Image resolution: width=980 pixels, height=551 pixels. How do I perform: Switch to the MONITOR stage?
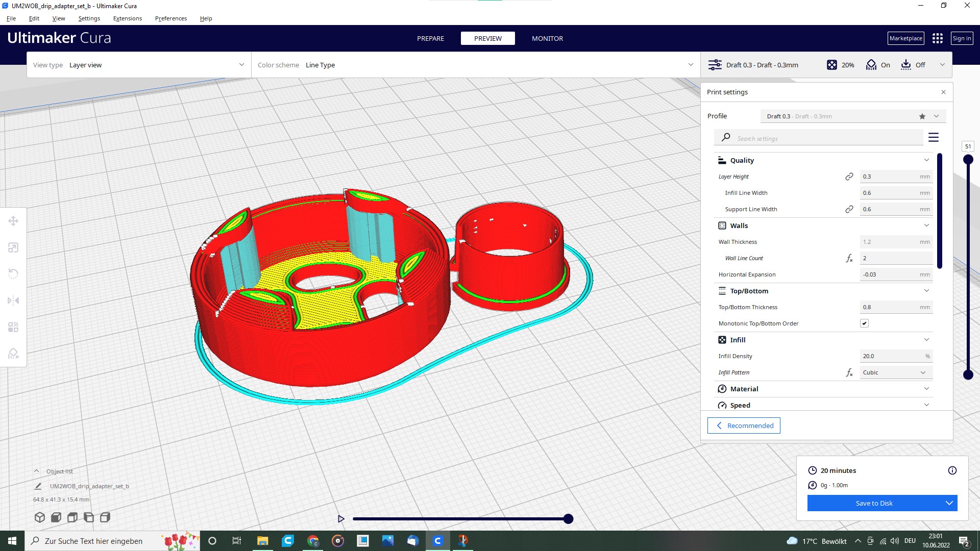[547, 38]
